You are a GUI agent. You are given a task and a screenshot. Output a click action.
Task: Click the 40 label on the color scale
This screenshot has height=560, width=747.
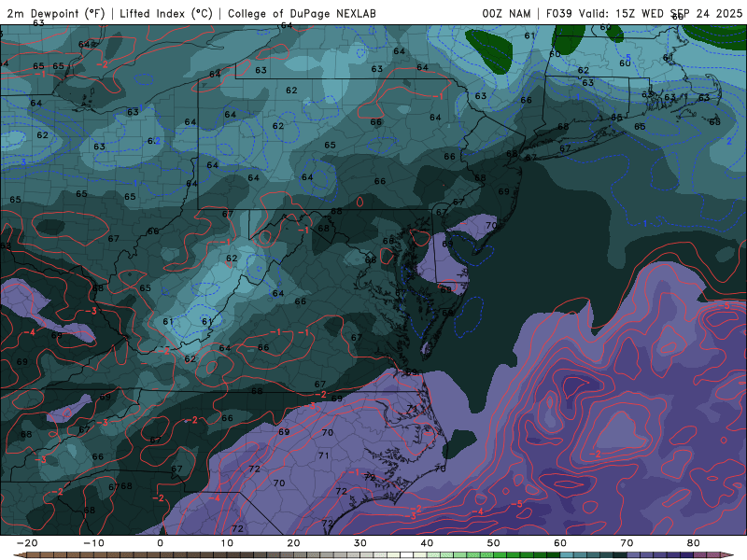427,543
